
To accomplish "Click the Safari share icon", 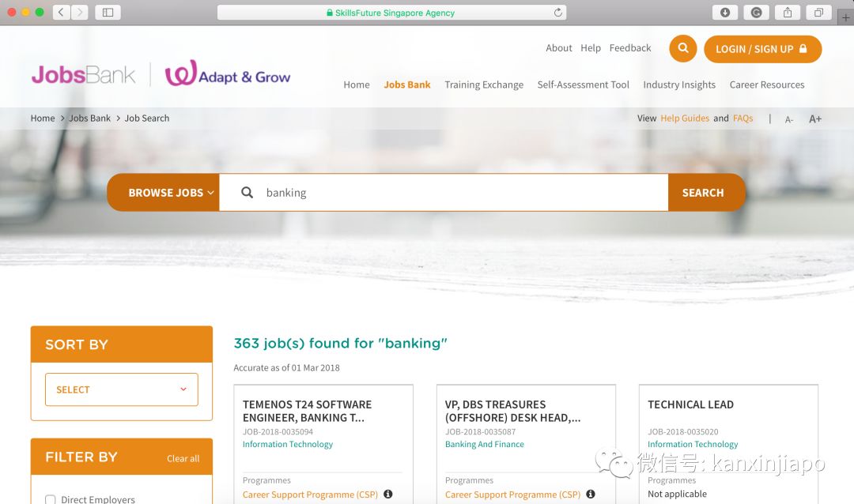I will coord(788,13).
